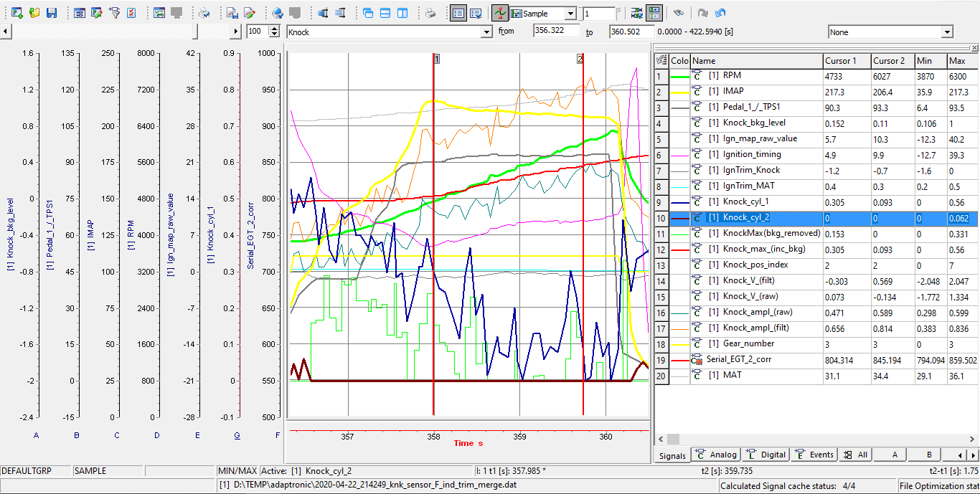Click the blue undo arrow icon
The width and height of the screenshot is (980, 494).
[x=720, y=13]
